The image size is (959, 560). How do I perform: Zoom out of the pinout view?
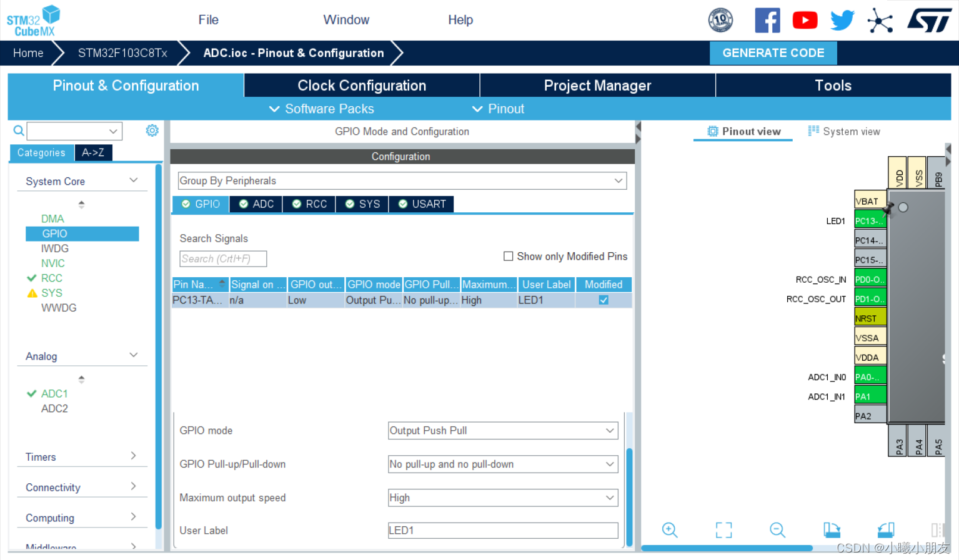[x=777, y=530]
